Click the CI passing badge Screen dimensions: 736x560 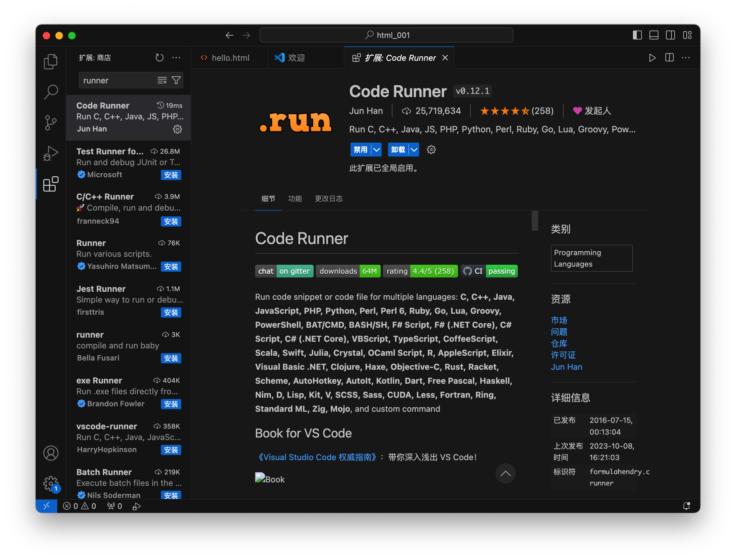point(489,271)
